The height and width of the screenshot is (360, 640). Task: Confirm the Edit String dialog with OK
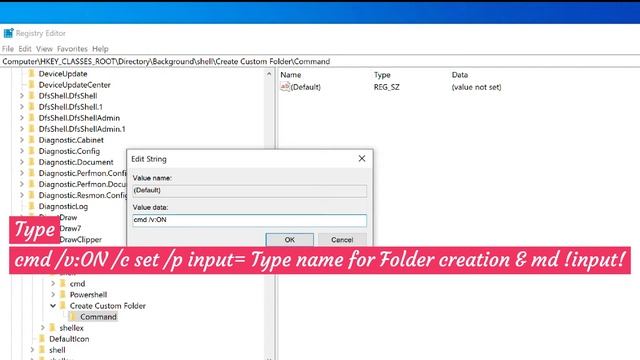[x=289, y=240]
